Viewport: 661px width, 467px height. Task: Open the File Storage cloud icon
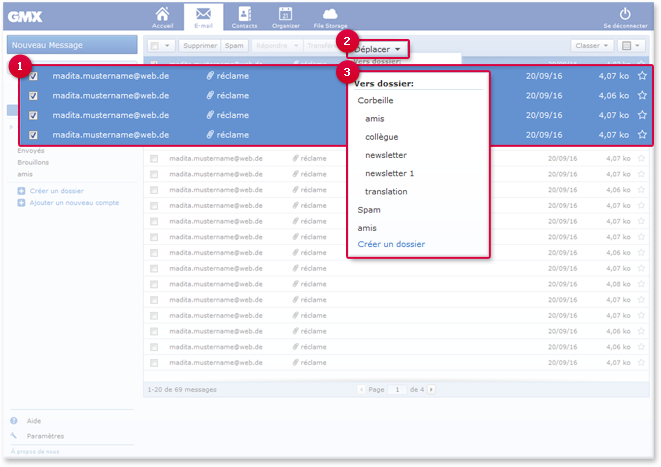(x=330, y=15)
